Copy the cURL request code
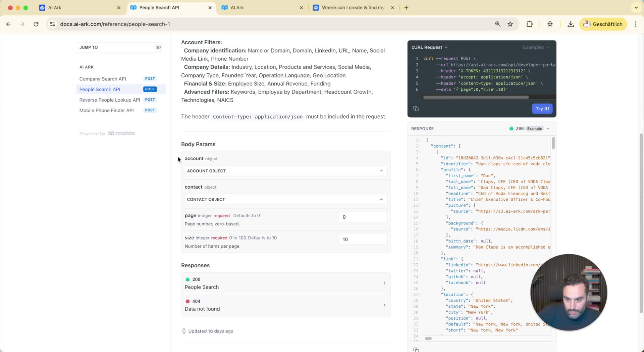This screenshot has height=352, width=644. (416, 109)
